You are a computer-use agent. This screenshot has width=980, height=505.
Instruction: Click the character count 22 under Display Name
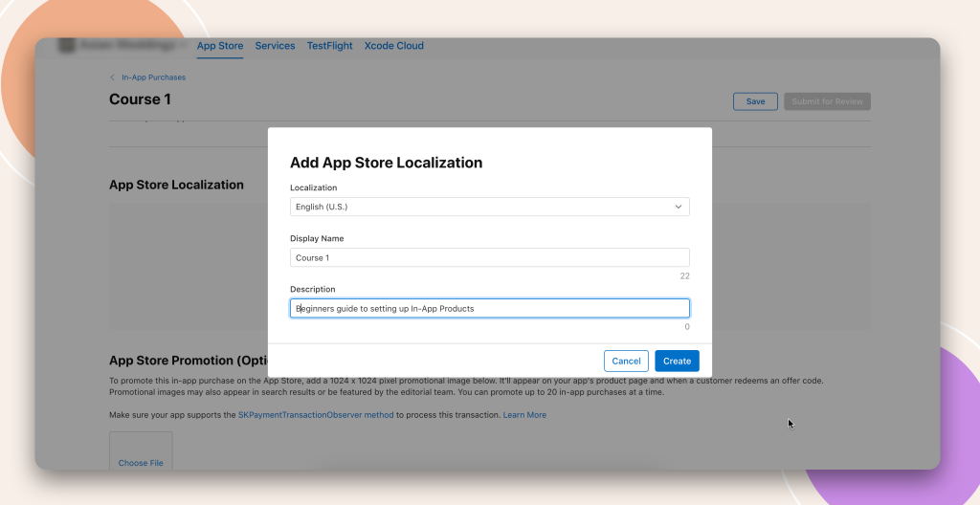click(x=684, y=276)
